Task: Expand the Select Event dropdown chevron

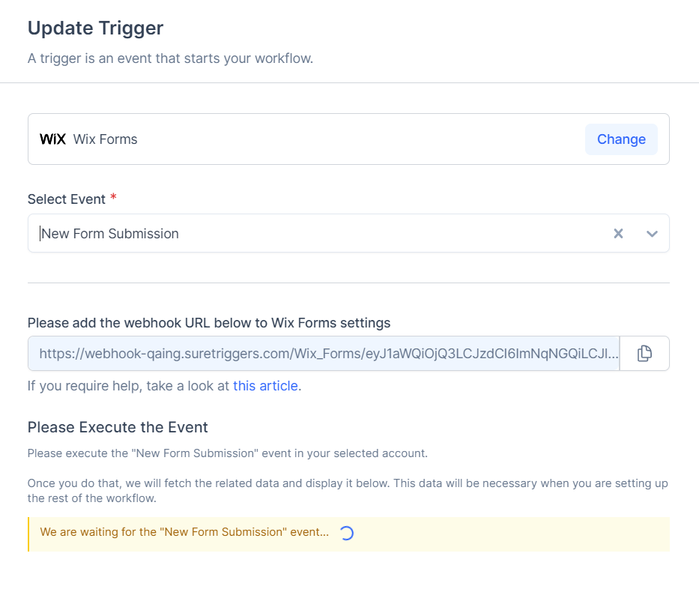Action: coord(652,234)
